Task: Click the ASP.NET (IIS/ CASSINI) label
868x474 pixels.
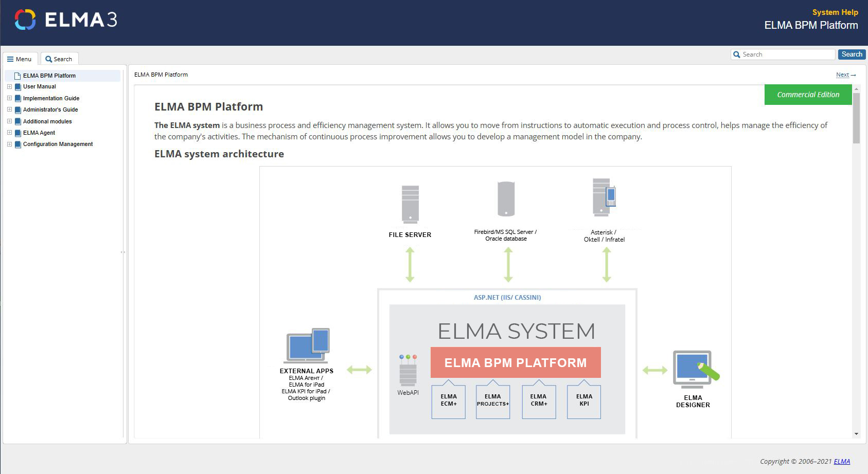Action: [507, 297]
